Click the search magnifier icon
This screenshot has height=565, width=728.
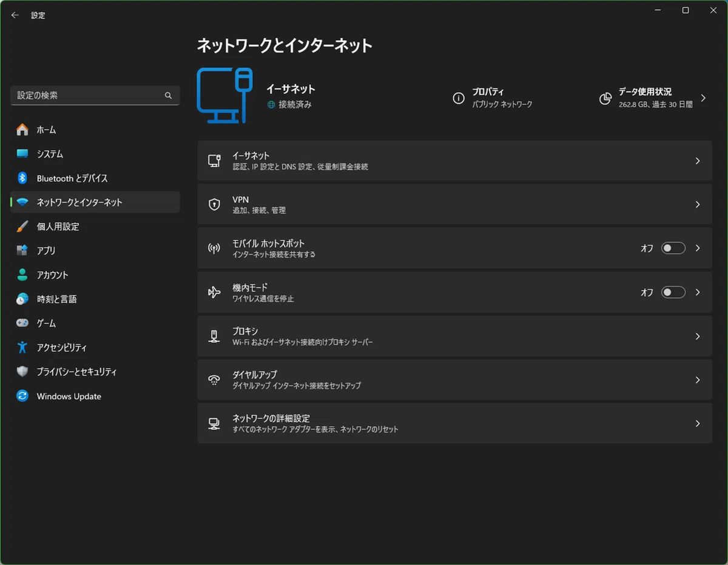(x=168, y=96)
